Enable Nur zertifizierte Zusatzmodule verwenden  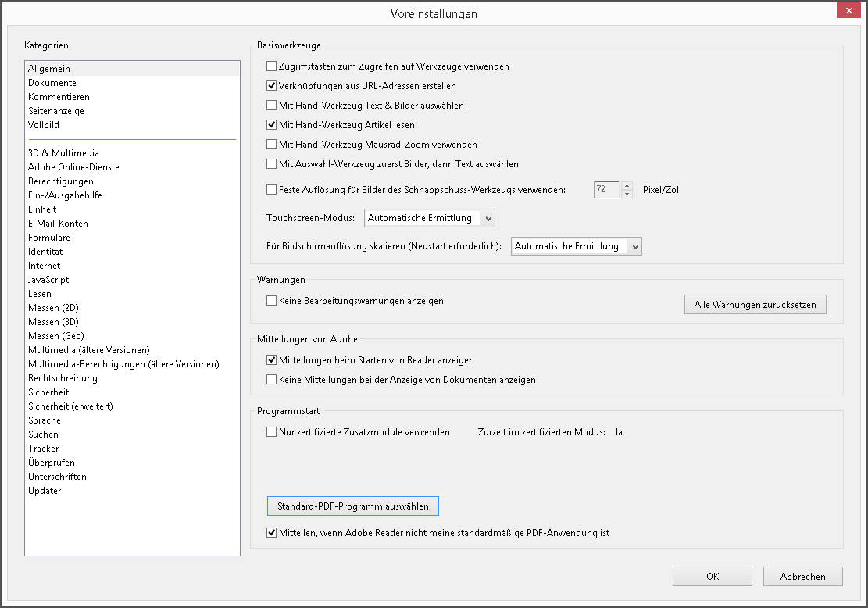click(272, 432)
